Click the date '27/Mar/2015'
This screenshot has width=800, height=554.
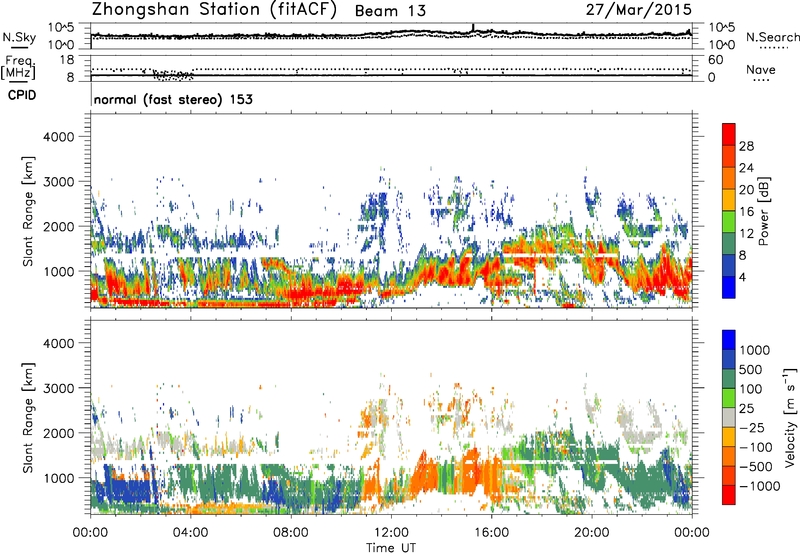coord(639,9)
